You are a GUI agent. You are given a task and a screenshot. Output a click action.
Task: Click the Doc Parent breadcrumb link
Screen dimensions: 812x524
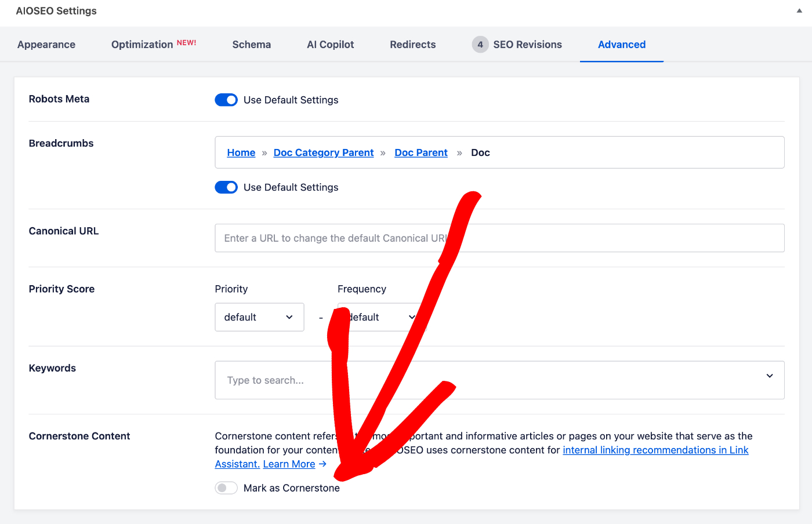tap(421, 152)
